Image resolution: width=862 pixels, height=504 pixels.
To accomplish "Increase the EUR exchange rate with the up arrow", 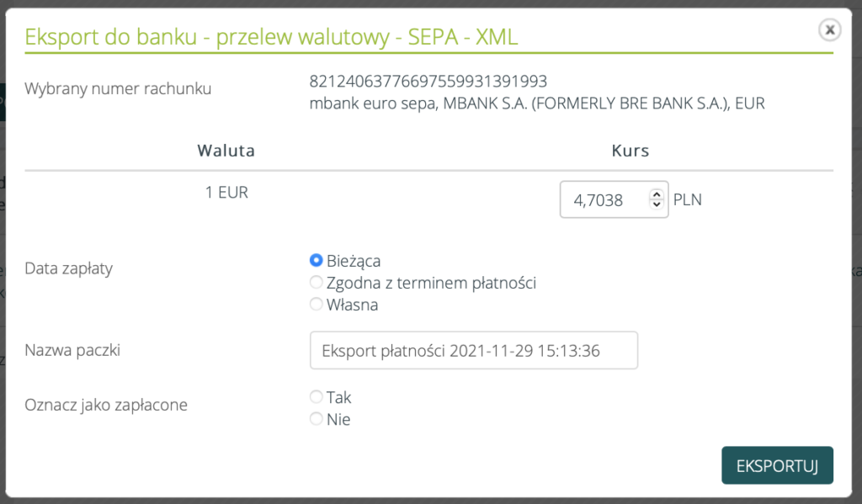I will click(x=656, y=195).
